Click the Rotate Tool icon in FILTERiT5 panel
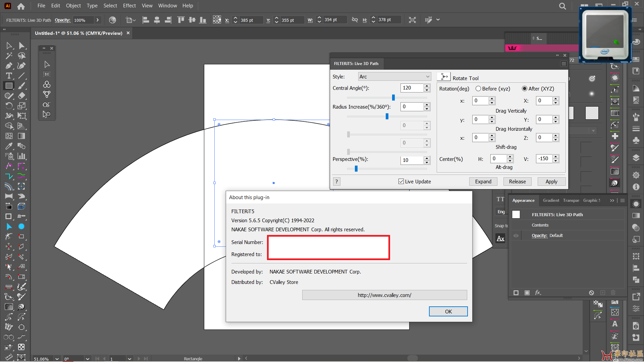The width and height of the screenshot is (644, 362). pyautogui.click(x=444, y=77)
